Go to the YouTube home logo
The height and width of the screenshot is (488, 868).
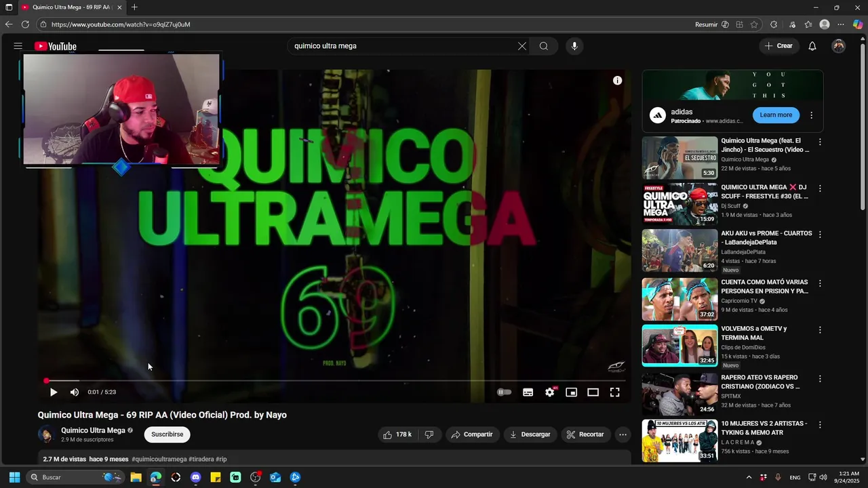tap(56, 46)
